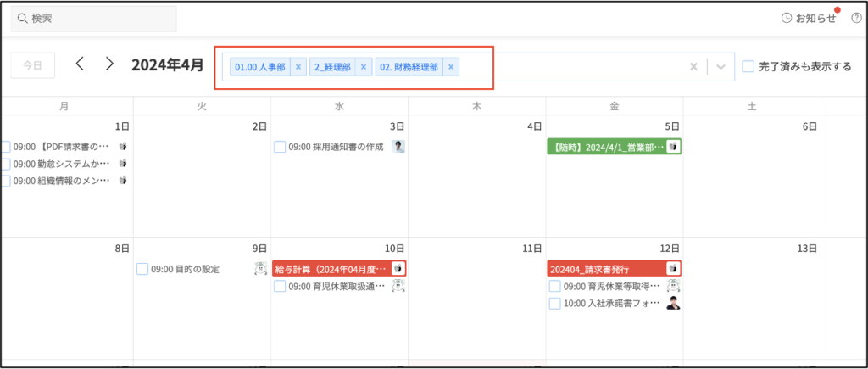Check off 採用通知書の作成 task
Screen dimensions: 868x369
pos(280,147)
